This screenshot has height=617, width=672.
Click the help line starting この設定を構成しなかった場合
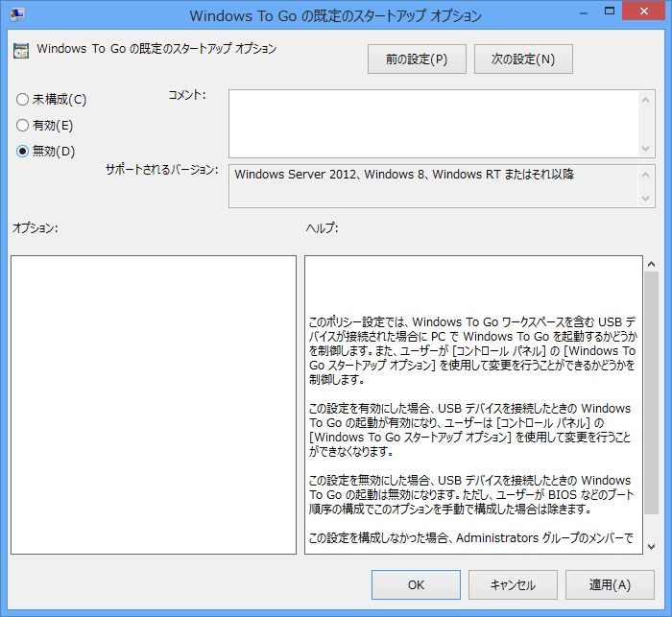coord(470,537)
